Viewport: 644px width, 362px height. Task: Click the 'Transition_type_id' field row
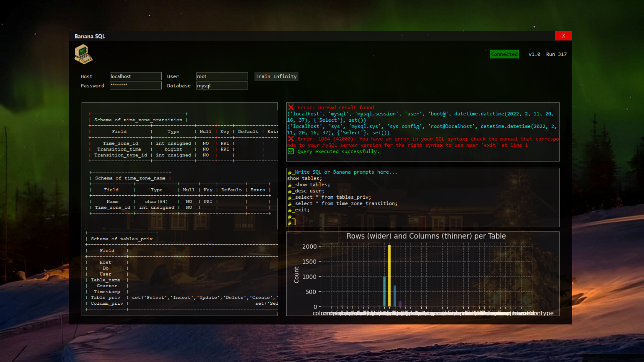120,155
